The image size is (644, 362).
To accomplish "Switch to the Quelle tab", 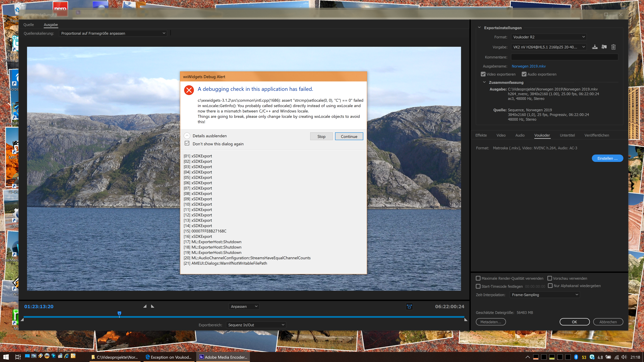I will click(x=29, y=25).
